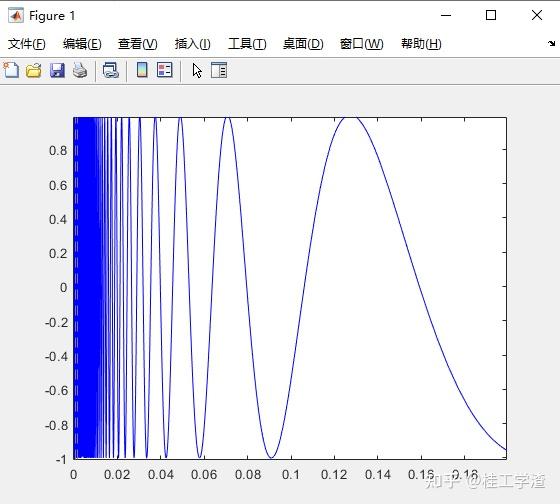Print the figure with the printer icon
The image size is (560, 504).
(x=80, y=70)
